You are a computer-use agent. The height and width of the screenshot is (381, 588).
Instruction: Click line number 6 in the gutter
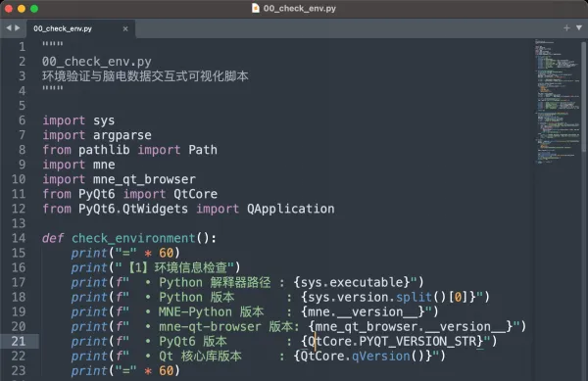(23, 120)
